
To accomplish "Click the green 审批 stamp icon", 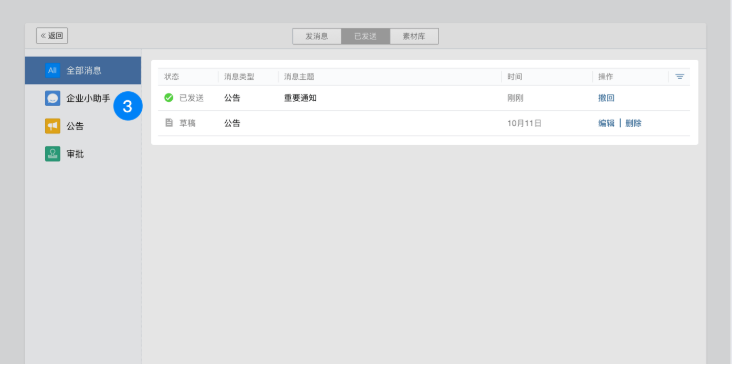I will (52, 154).
